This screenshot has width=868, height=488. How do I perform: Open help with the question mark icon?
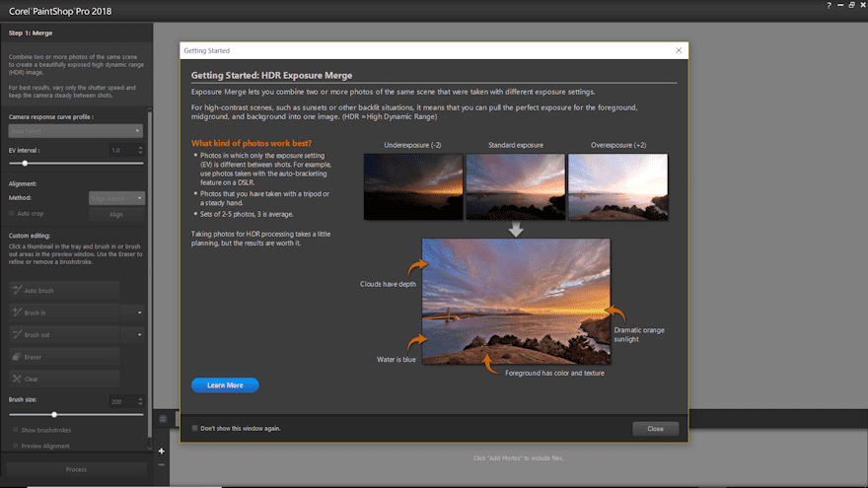point(827,6)
